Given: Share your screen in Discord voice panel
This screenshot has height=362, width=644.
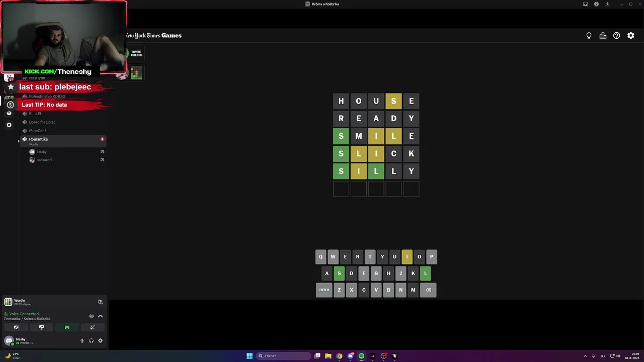Looking at the screenshot, I should [x=41, y=327].
